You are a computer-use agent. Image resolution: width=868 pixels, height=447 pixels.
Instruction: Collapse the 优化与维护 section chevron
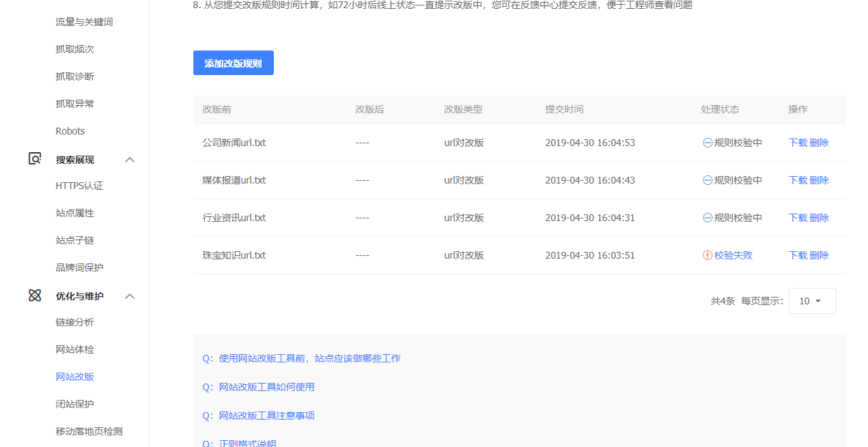point(130,296)
